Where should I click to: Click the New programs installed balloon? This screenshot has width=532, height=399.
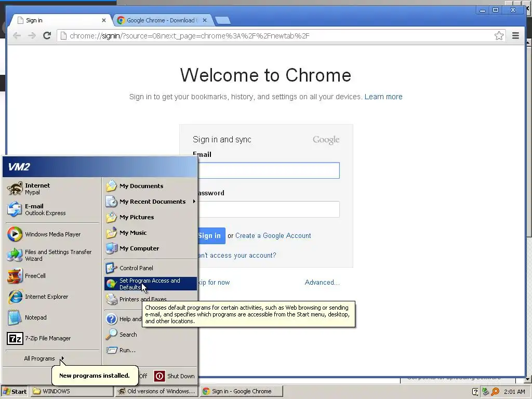[95, 376]
